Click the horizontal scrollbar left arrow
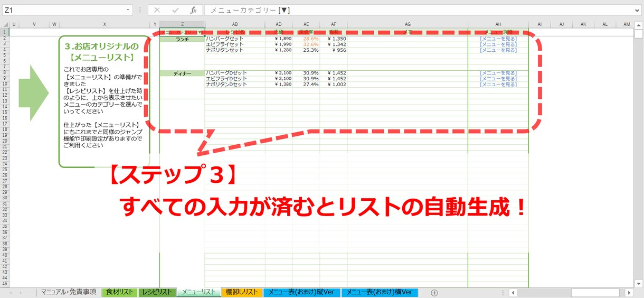The width and height of the screenshot is (644, 298). (x=512, y=293)
